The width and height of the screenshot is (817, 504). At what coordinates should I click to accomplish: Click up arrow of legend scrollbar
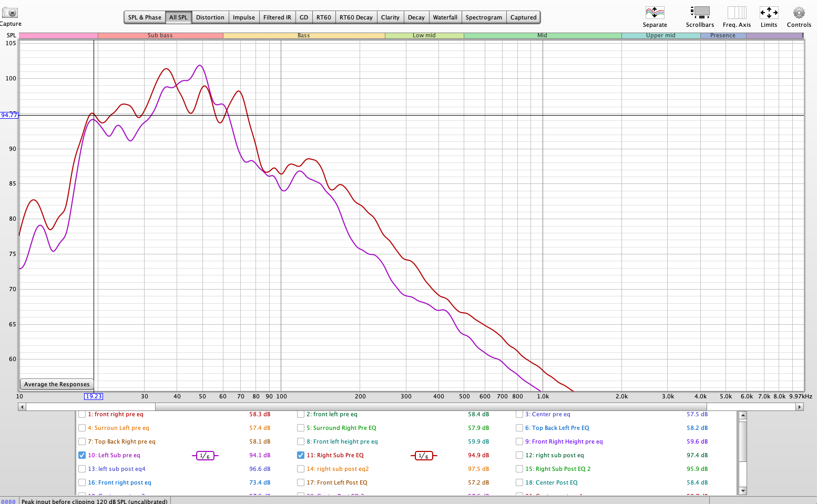tap(743, 416)
